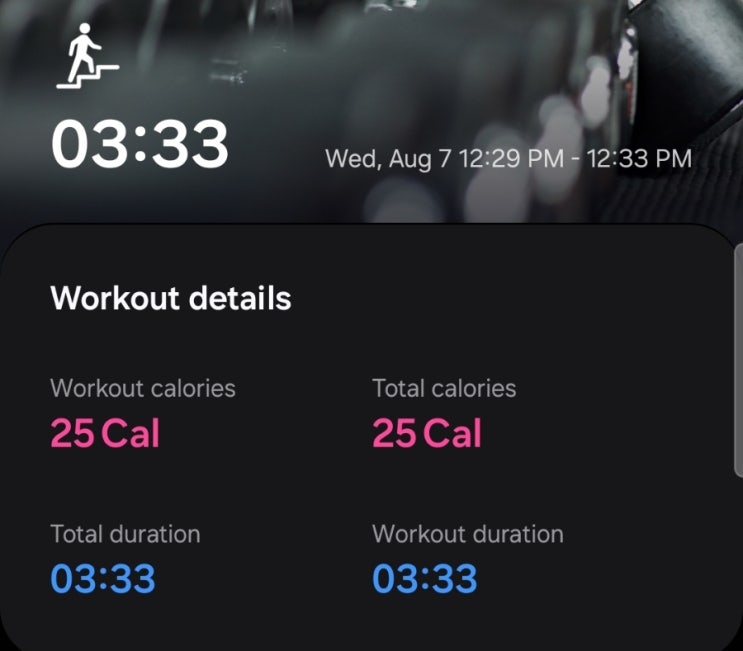Tap the 12:33 PM end time
743x651 pixels.
tap(640, 159)
